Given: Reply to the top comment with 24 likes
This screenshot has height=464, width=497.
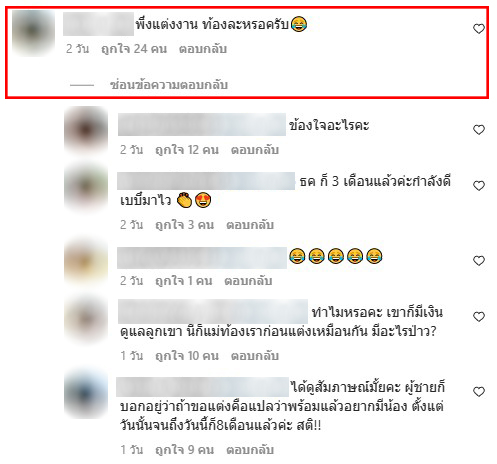Looking at the screenshot, I should coord(203,49).
